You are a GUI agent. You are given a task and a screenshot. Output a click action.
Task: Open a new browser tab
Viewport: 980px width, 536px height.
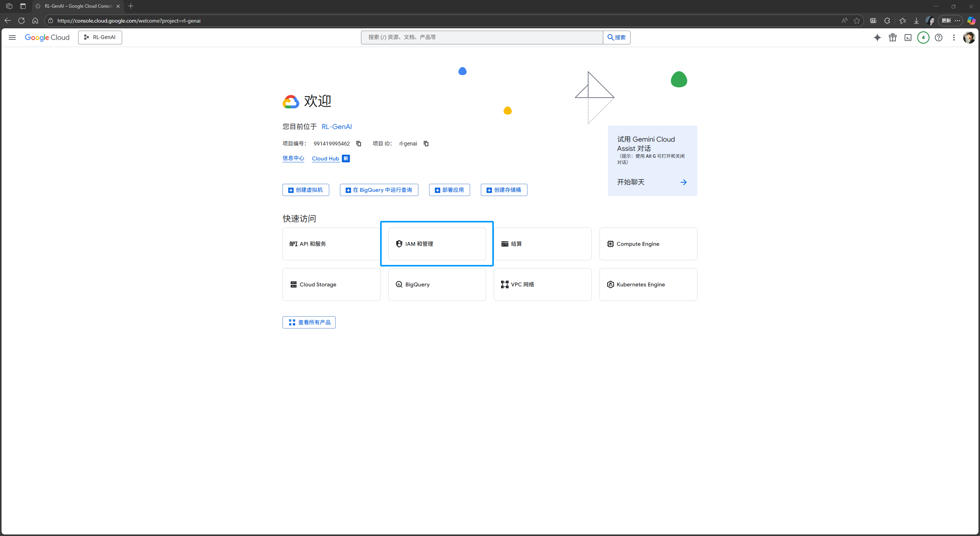click(131, 6)
